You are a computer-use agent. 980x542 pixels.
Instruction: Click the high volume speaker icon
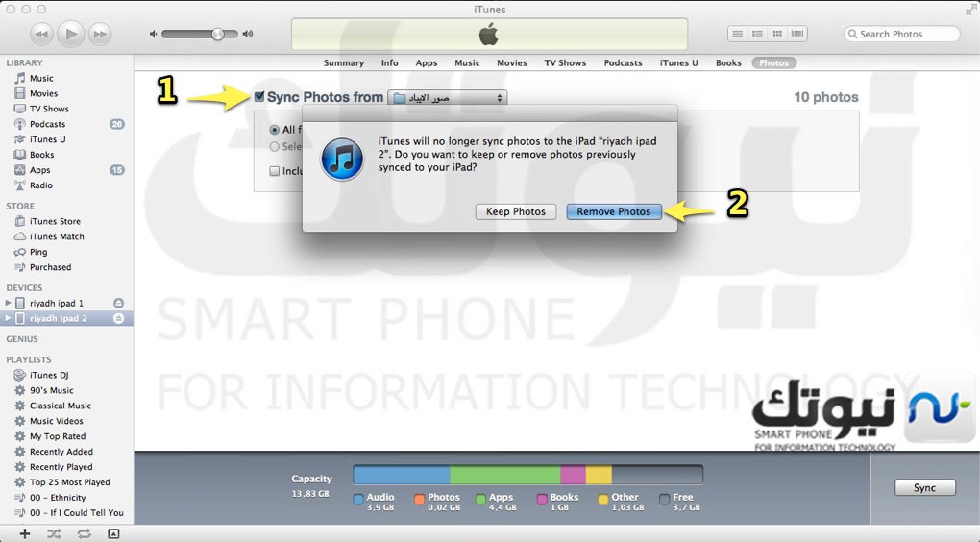pos(248,34)
